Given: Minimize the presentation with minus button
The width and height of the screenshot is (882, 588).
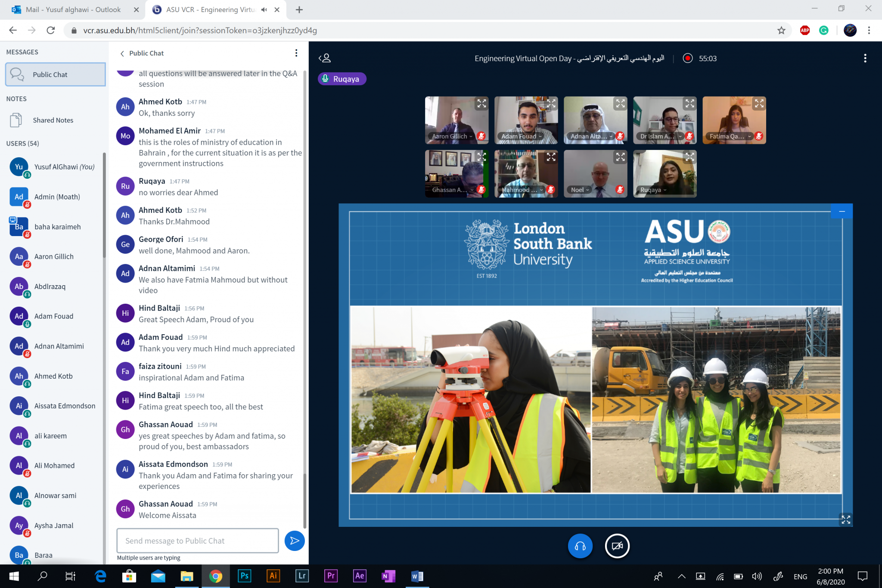Looking at the screenshot, I should (x=842, y=211).
